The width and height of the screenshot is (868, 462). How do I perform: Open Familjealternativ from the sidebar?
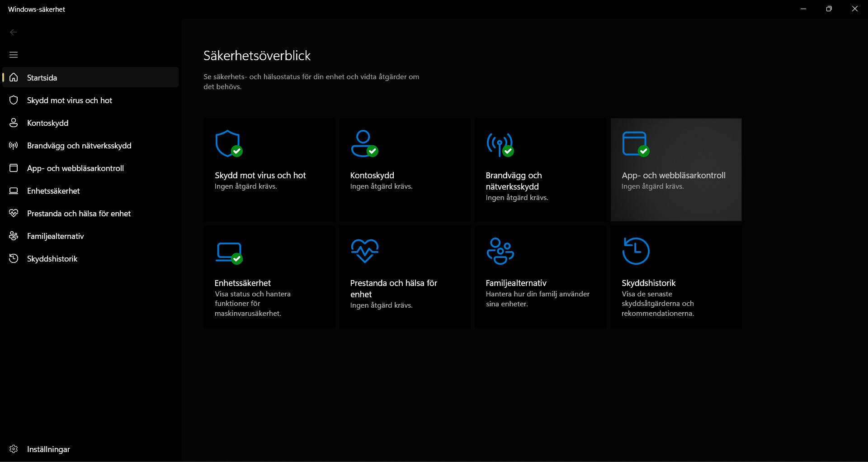pyautogui.click(x=55, y=236)
